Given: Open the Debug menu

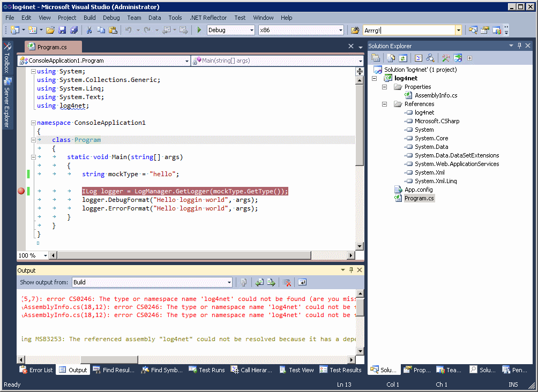Looking at the screenshot, I should click(x=111, y=18).
